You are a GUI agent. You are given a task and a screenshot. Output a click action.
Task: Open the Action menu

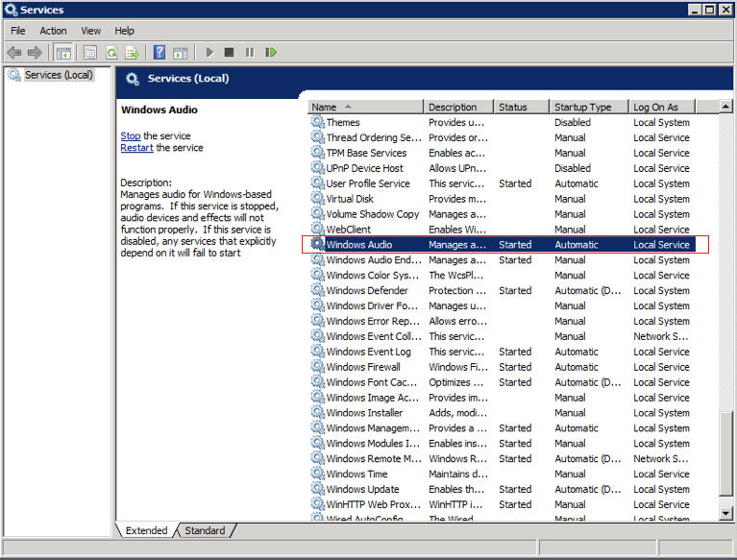53,31
